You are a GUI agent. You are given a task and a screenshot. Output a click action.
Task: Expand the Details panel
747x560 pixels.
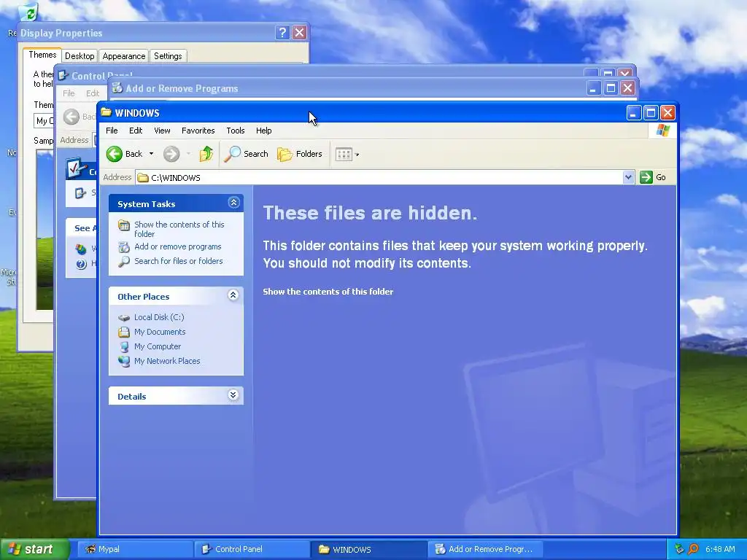click(x=233, y=395)
